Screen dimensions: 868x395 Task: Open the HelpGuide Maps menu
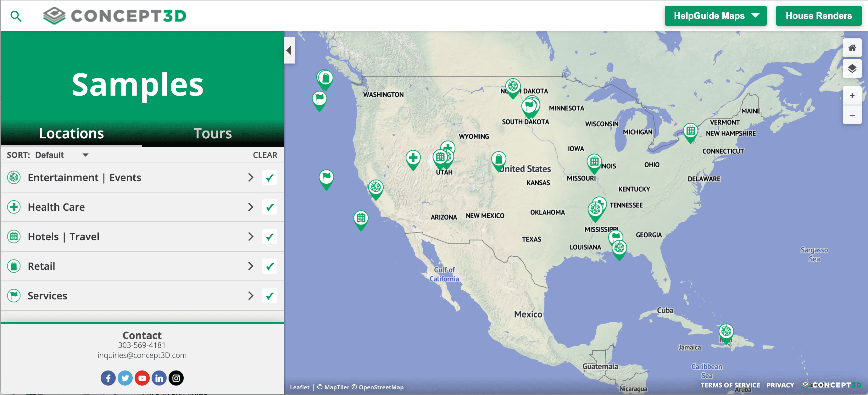pyautogui.click(x=715, y=15)
